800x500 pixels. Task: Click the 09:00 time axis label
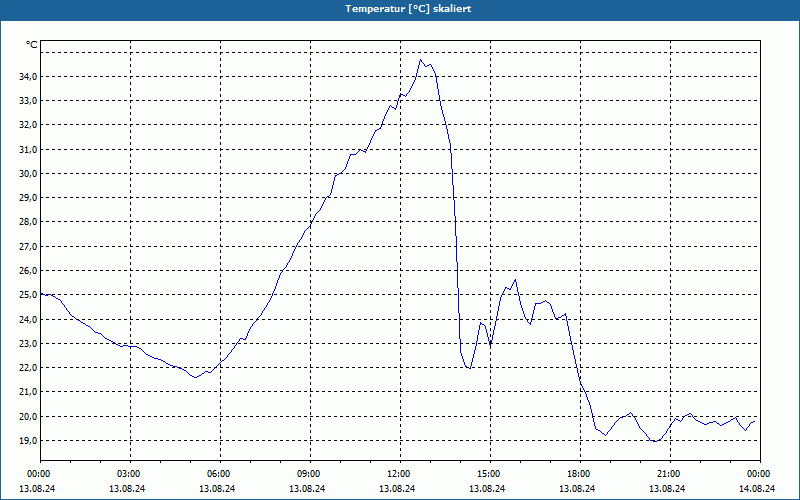click(x=310, y=474)
